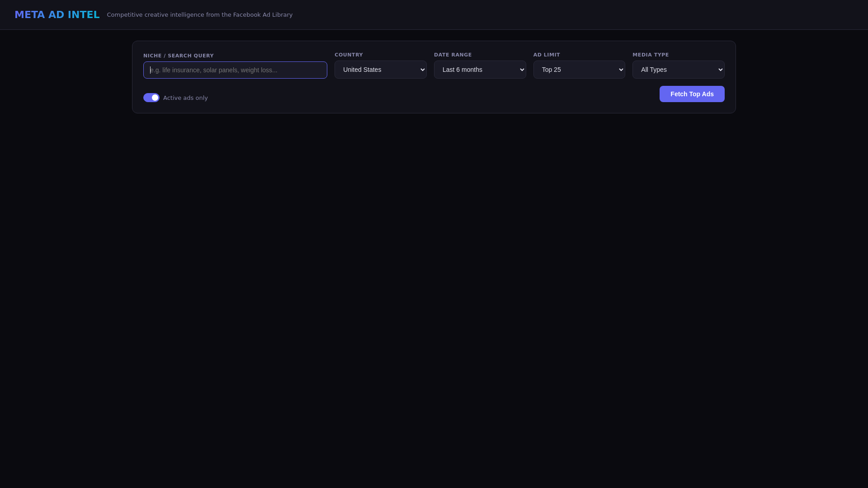
Task: Click the 'Active ads only' label text
Action: pyautogui.click(x=185, y=98)
